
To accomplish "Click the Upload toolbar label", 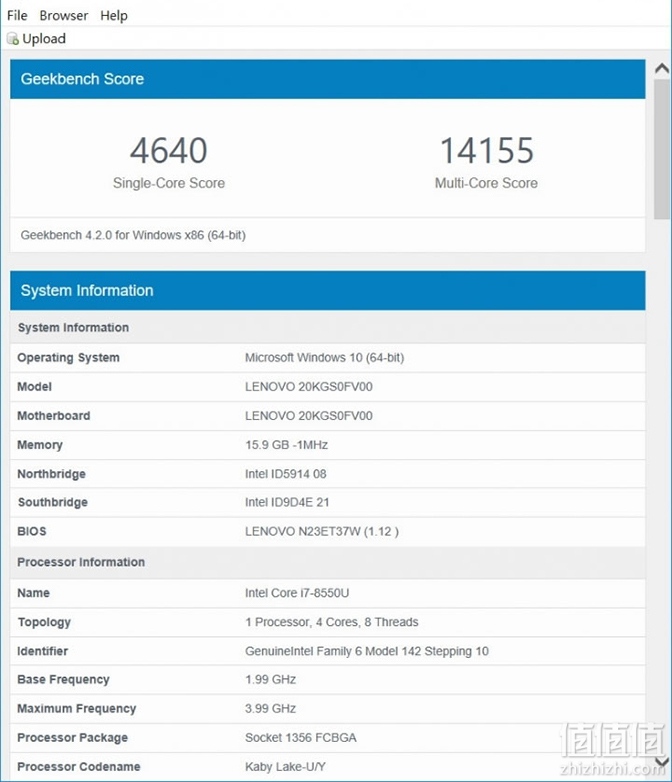I will coord(44,39).
